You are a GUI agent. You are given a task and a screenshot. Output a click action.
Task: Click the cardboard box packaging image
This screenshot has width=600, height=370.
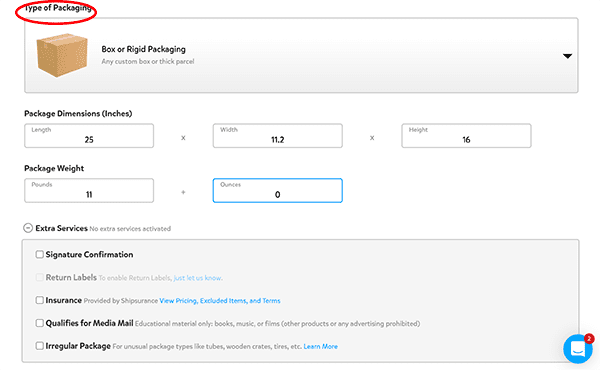(x=62, y=55)
